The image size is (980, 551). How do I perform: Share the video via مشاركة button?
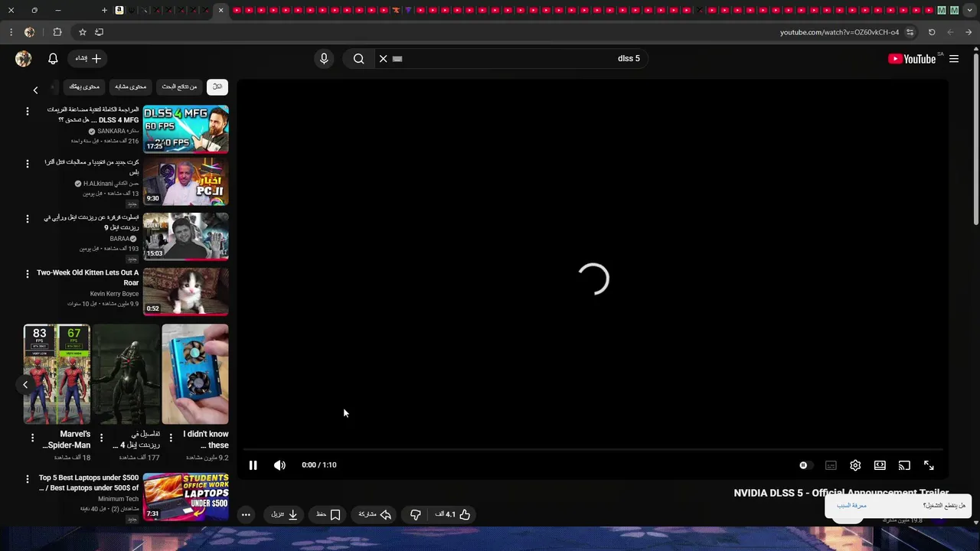coord(375,514)
